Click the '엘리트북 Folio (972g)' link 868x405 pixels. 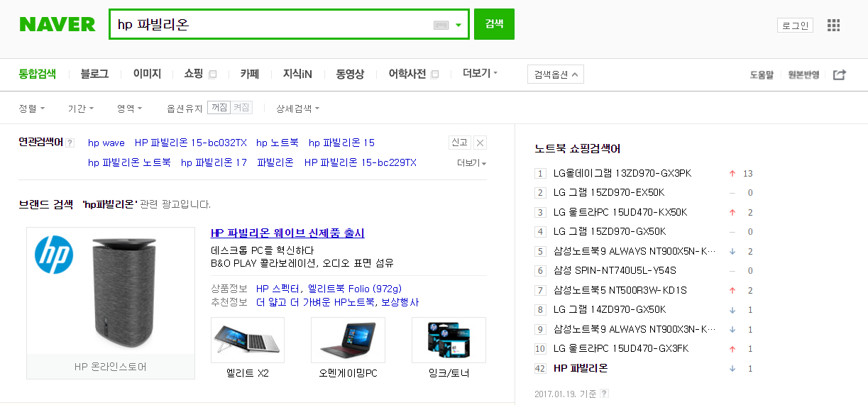click(355, 289)
